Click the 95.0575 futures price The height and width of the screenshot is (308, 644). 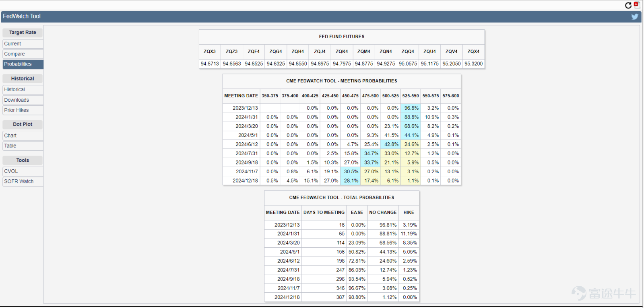(x=408, y=64)
